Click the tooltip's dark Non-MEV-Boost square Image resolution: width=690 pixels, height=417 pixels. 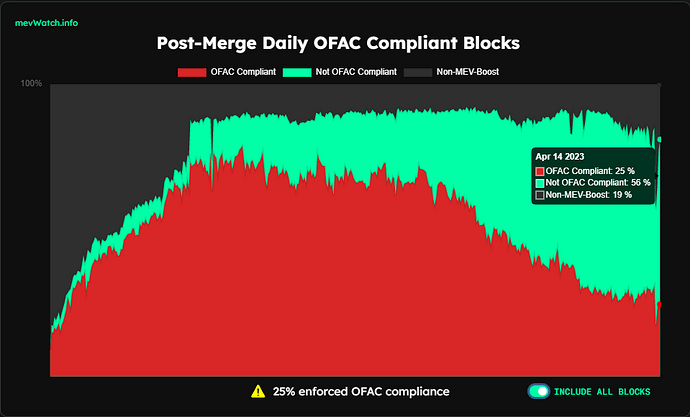(540, 195)
